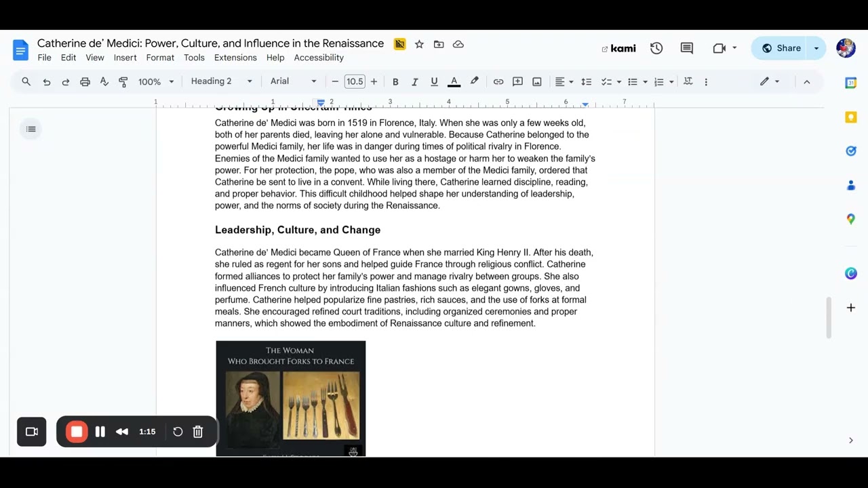
Task: Insert a link
Action: point(498,81)
